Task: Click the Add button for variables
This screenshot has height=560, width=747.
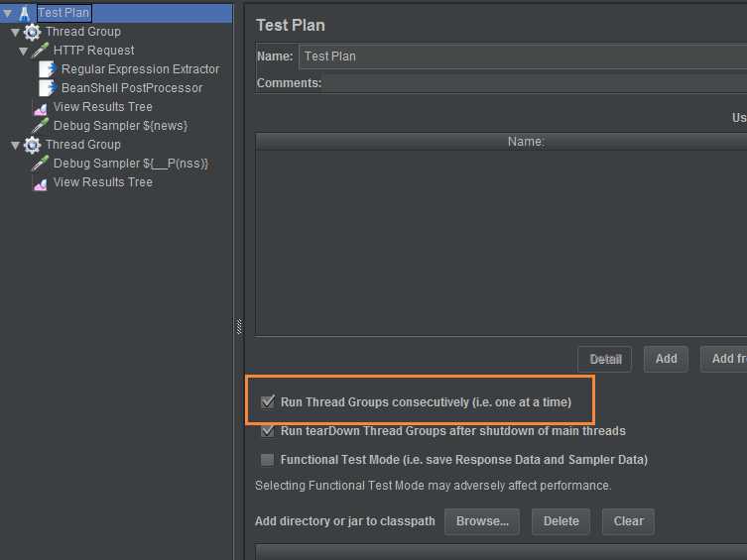Action: pos(666,359)
